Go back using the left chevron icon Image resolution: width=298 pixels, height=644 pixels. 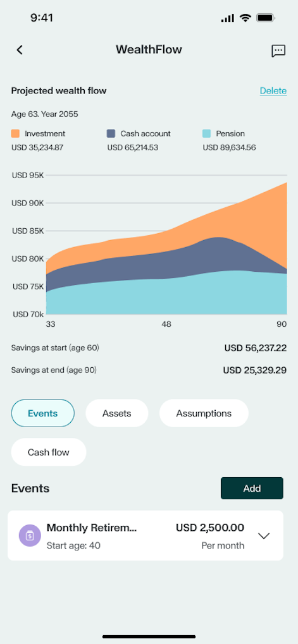pyautogui.click(x=20, y=50)
